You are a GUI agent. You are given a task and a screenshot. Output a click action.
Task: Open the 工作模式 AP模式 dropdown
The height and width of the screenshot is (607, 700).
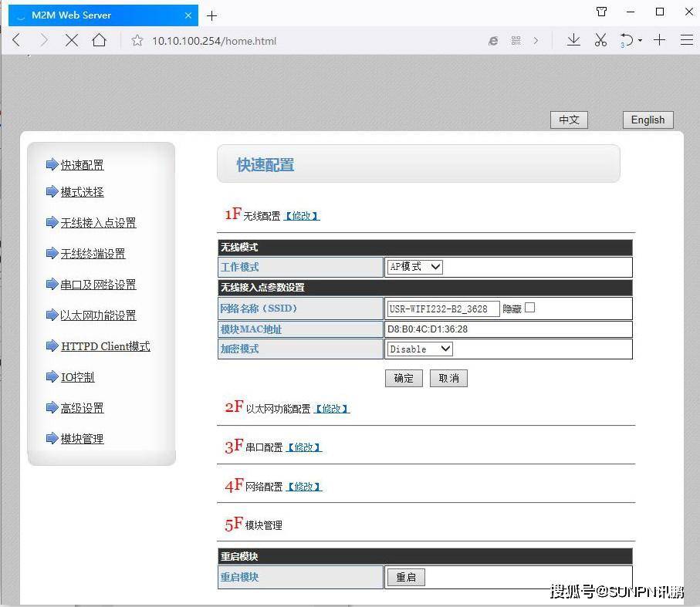click(x=414, y=267)
